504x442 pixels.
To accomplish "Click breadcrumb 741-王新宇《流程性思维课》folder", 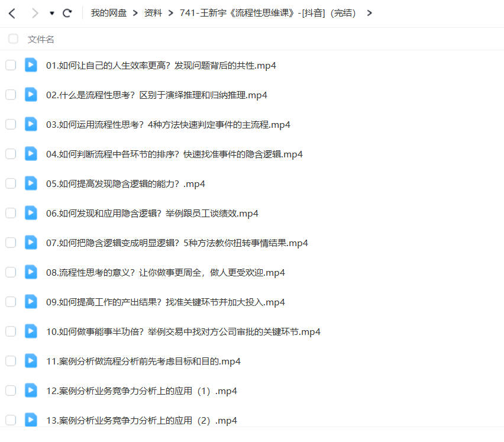I will point(268,13).
